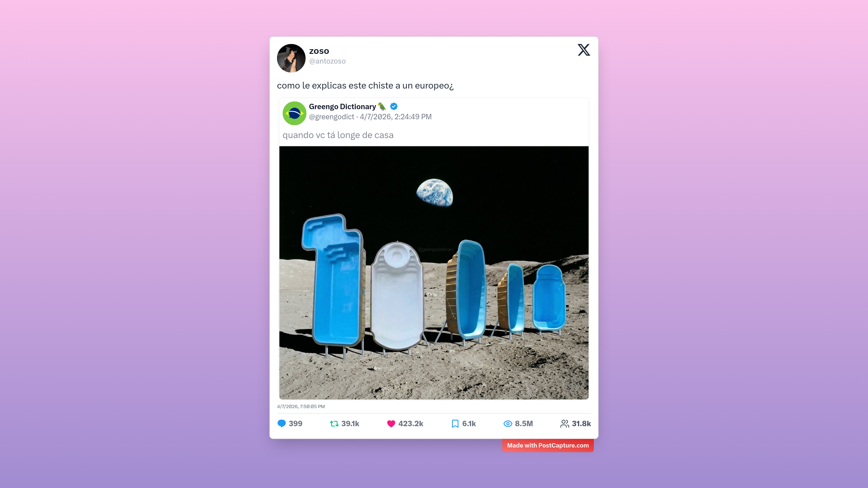
Task: Open zoso's profile avatar
Action: point(291,58)
